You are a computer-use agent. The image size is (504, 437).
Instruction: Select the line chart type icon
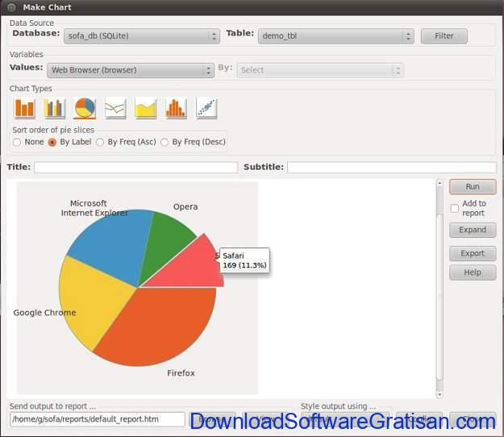click(115, 108)
